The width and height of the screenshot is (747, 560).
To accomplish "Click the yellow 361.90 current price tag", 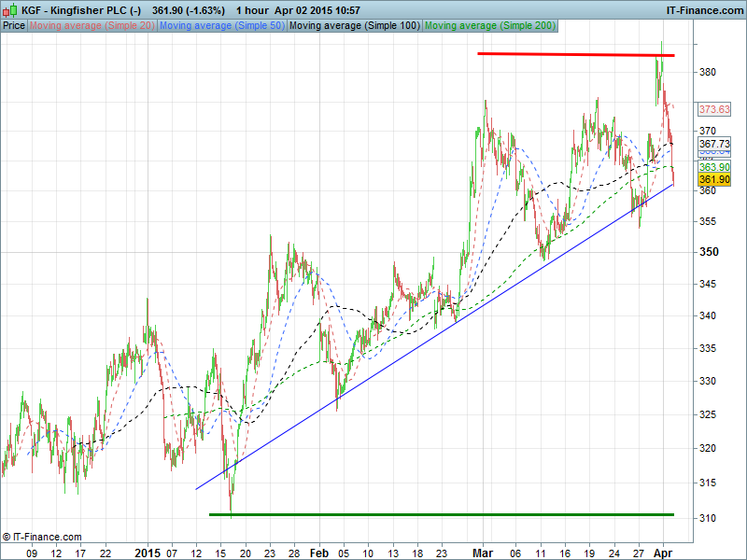I will [x=714, y=179].
